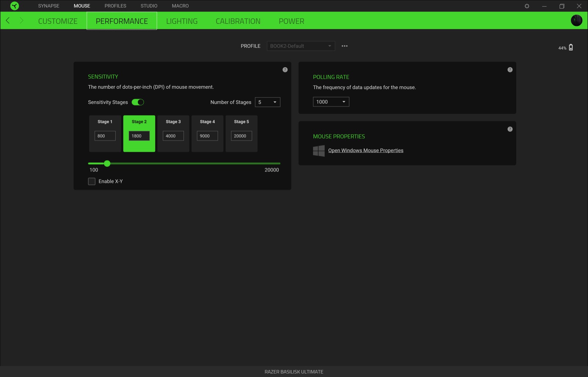
Task: Click the forward navigation arrow
Action: pyautogui.click(x=21, y=21)
